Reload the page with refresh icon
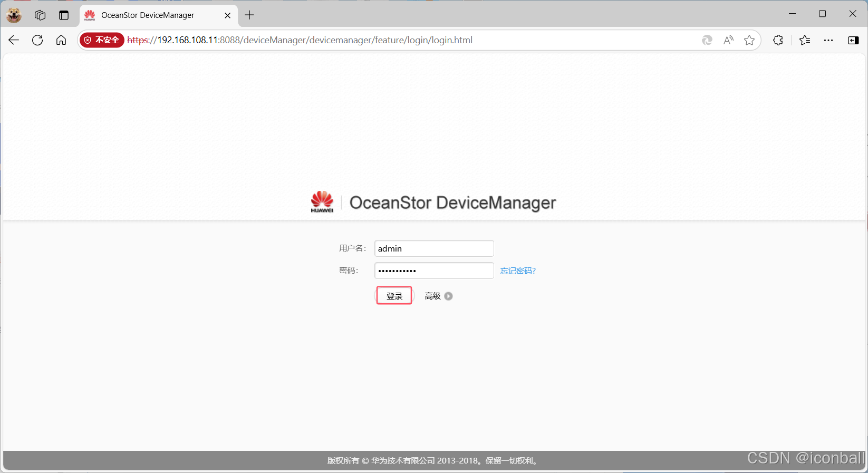Viewport: 868px width, 473px height. [37, 40]
